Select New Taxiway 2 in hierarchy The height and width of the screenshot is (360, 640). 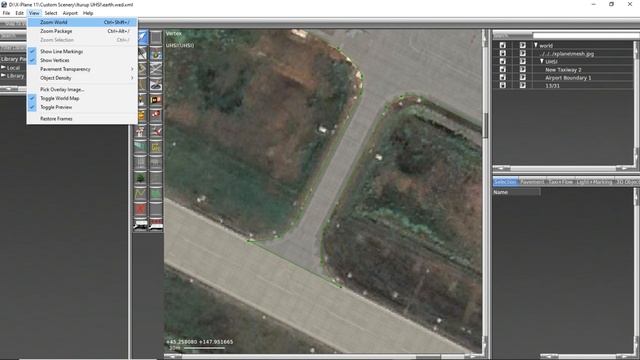(563, 69)
